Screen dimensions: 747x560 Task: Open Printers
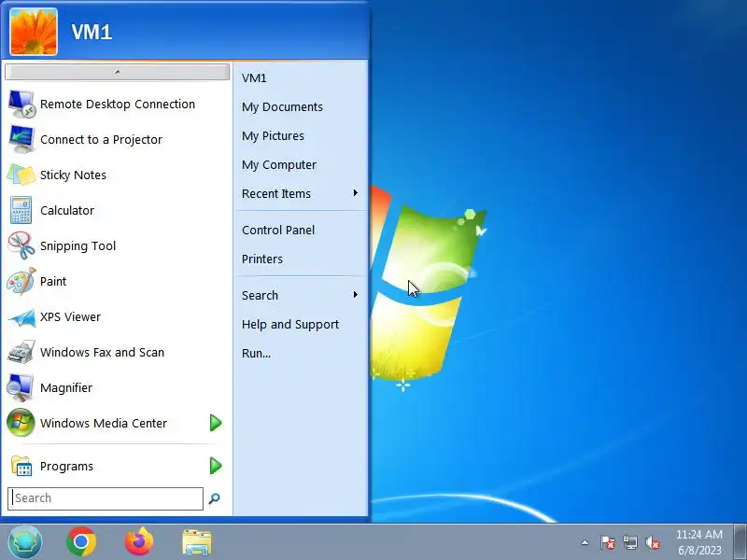pyautogui.click(x=262, y=259)
